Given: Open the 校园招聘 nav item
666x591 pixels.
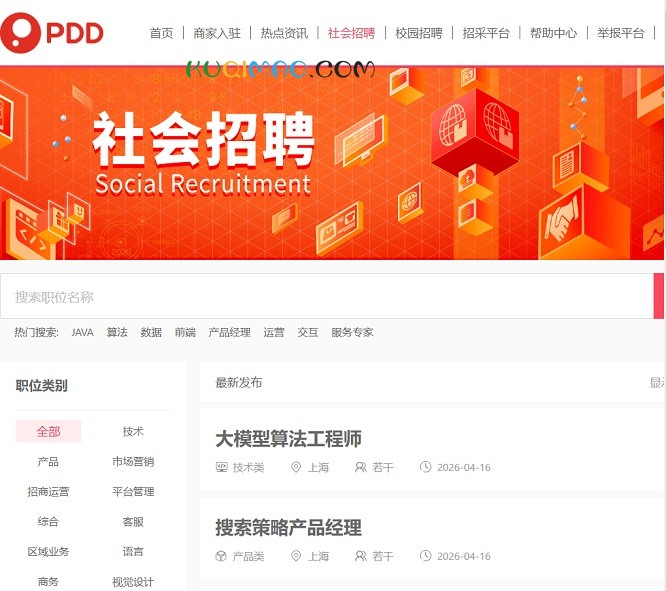Looking at the screenshot, I should tap(419, 33).
